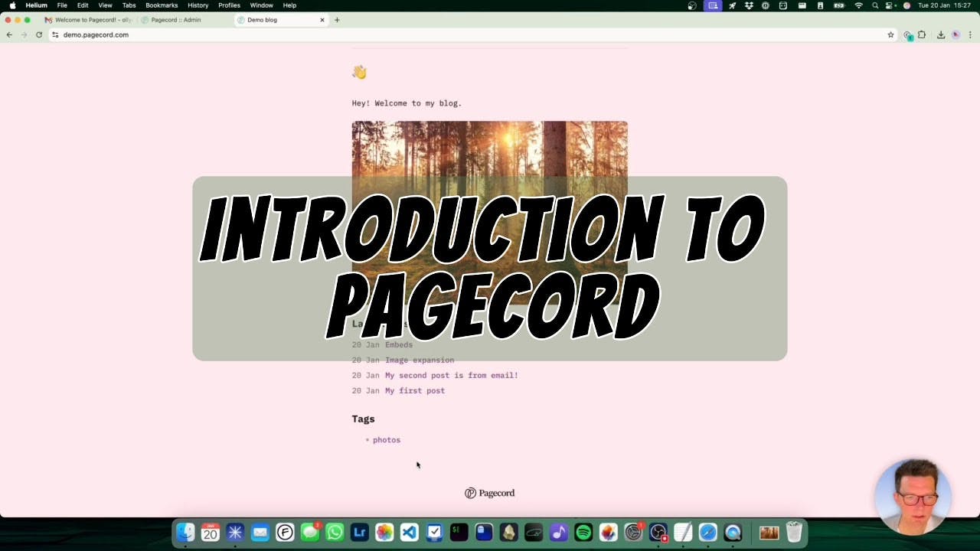This screenshot has height=551, width=980.
Task: Click the date and time in menu bar
Action: pyautogui.click(x=944, y=5)
